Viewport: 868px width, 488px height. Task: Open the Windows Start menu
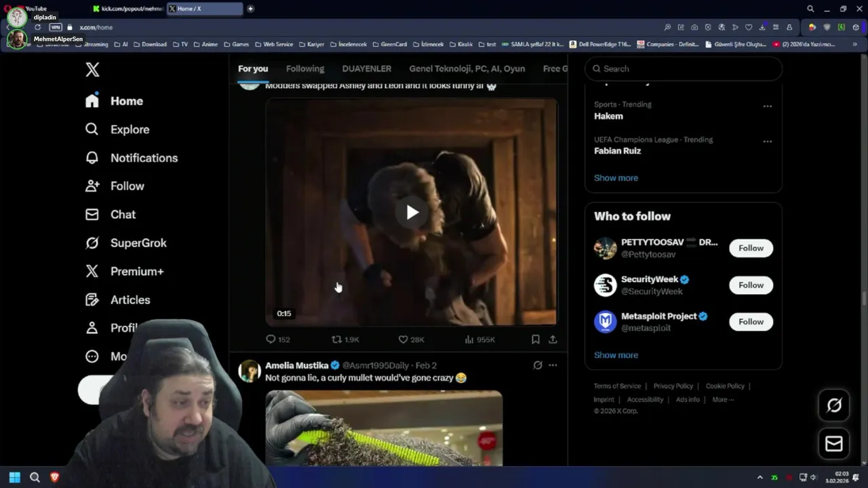[x=14, y=477]
